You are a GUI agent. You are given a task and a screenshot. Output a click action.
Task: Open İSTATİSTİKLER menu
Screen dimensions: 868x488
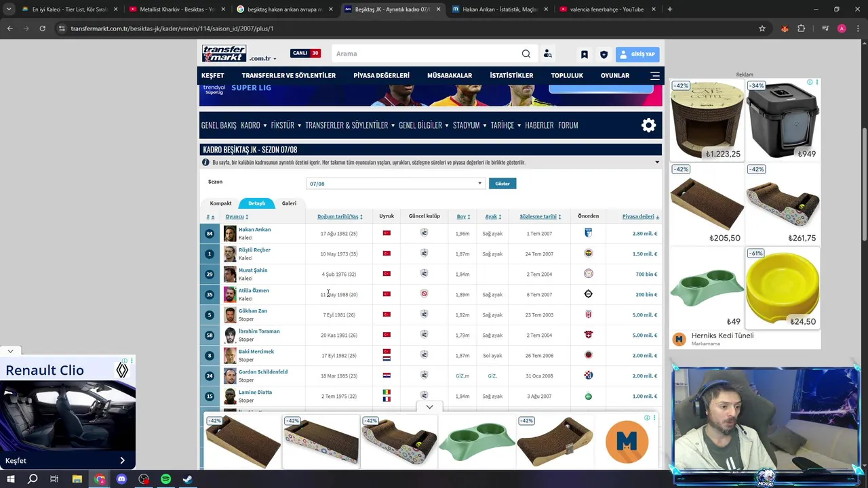511,75
